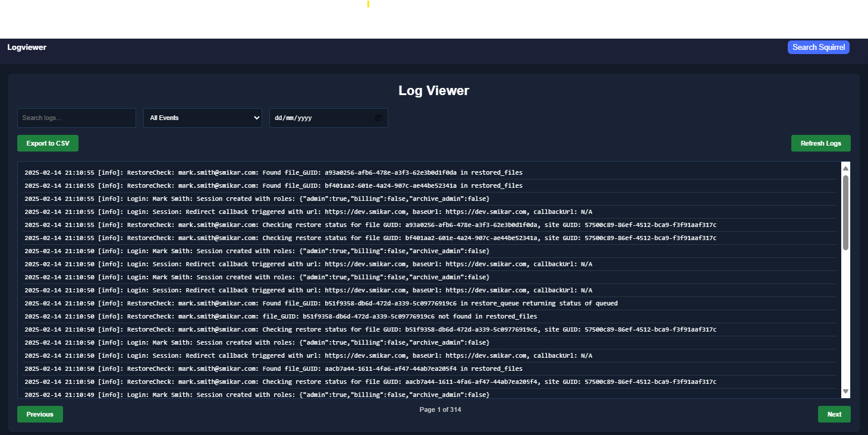Click the 'Page 1 of 314' indicator
Viewport: 868px width, 435px height.
point(440,409)
